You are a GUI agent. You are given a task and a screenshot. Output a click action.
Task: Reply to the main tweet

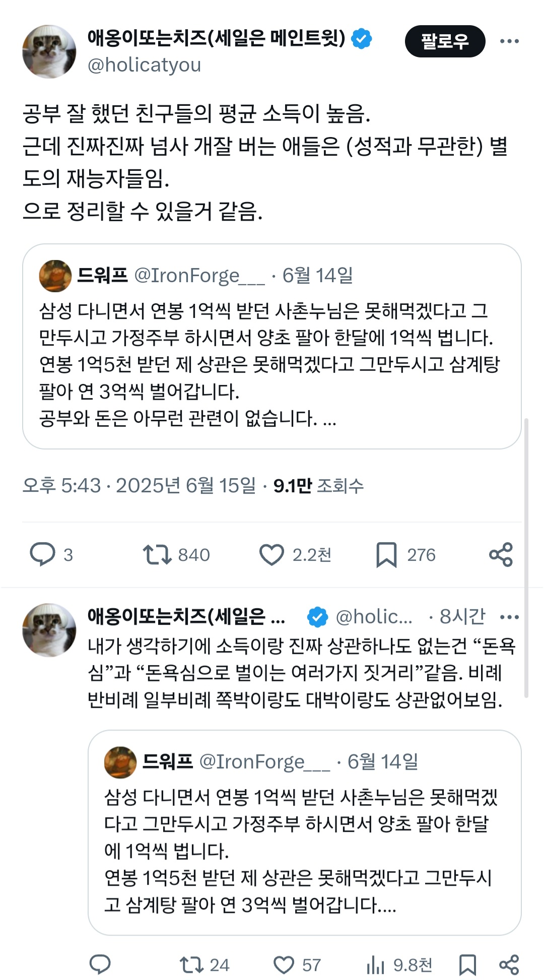[43, 554]
